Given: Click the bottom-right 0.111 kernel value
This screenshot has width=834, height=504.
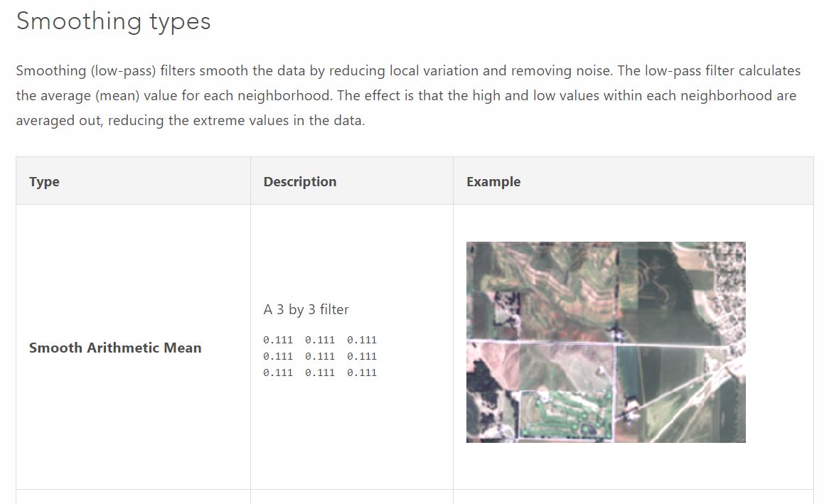Looking at the screenshot, I should (362, 372).
